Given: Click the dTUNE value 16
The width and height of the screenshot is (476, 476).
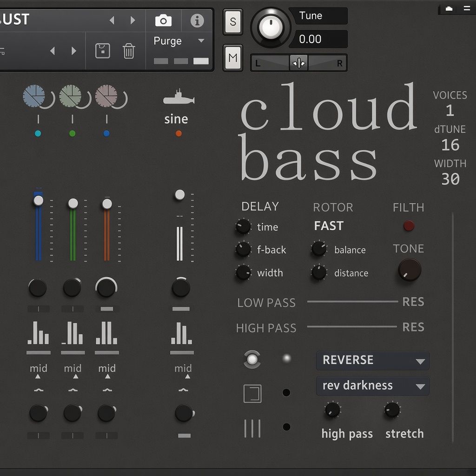Looking at the screenshot, I should (450, 145).
